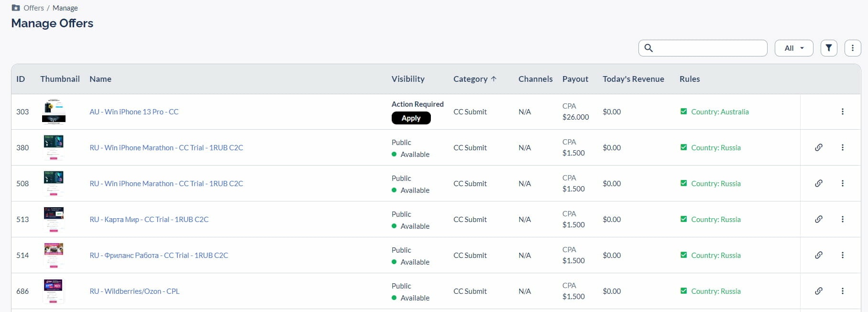This screenshot has width=868, height=312.
Task: Click the Name column header
Action: pyautogui.click(x=100, y=79)
